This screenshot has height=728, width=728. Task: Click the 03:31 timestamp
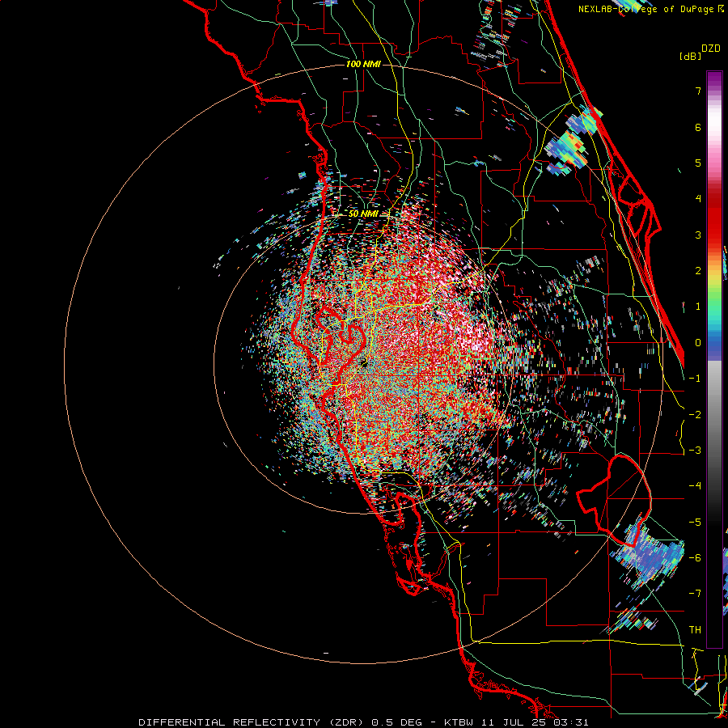tap(571, 722)
